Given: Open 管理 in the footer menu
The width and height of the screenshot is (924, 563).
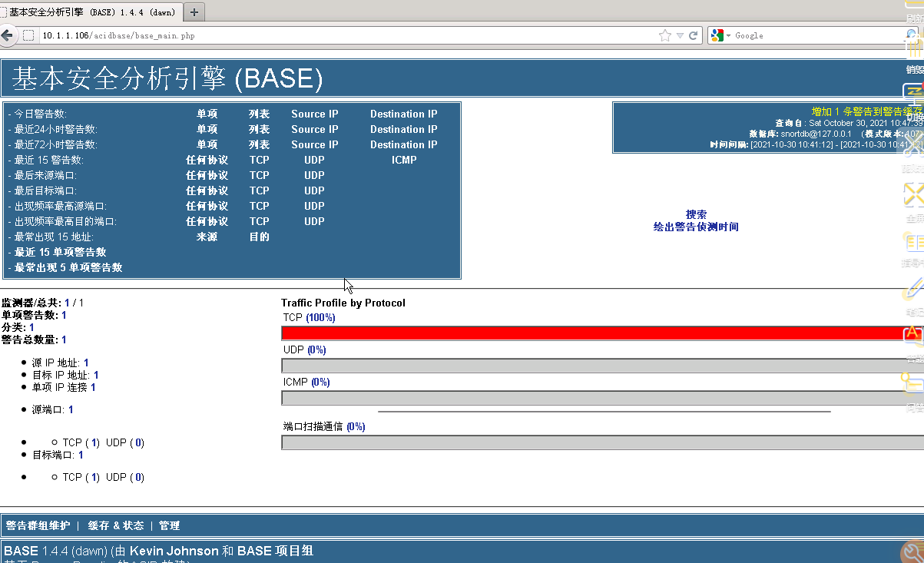Looking at the screenshot, I should click(x=170, y=525).
